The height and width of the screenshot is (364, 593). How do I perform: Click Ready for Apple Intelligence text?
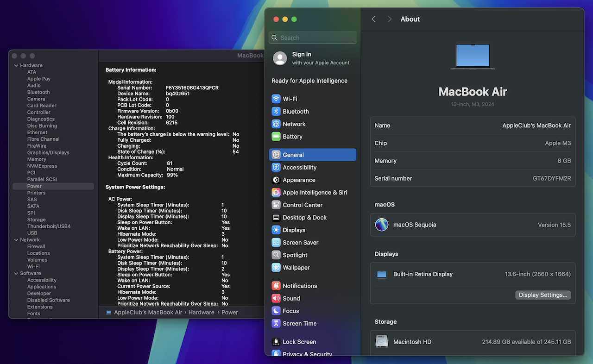click(309, 81)
